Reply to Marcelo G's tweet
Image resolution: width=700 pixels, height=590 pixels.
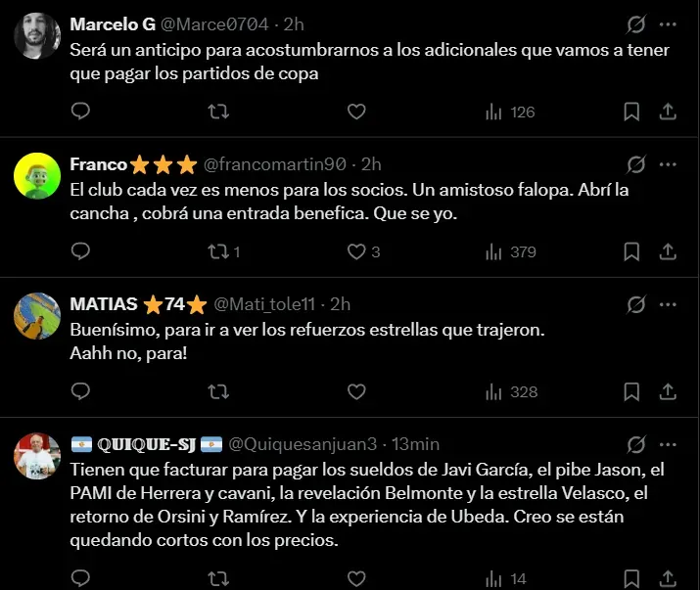(x=81, y=112)
